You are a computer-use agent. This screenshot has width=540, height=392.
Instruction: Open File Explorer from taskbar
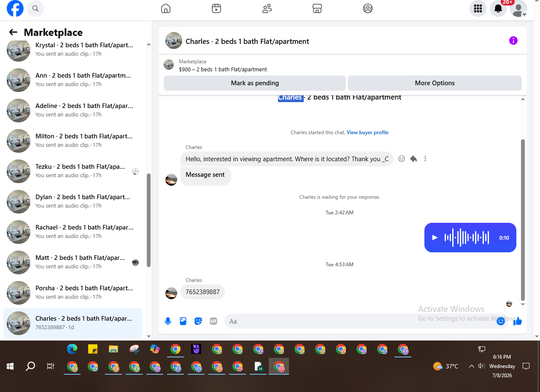(113, 349)
